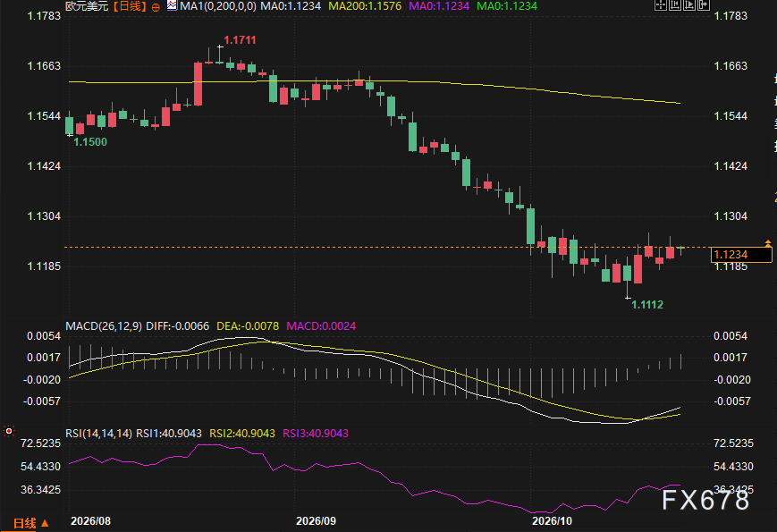The image size is (777, 532).
Task: Click the 1.1663 label on left price axis
Action: 44,66
